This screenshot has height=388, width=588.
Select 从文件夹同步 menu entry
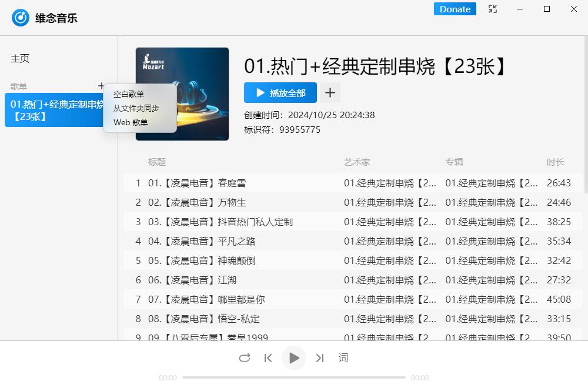(136, 108)
